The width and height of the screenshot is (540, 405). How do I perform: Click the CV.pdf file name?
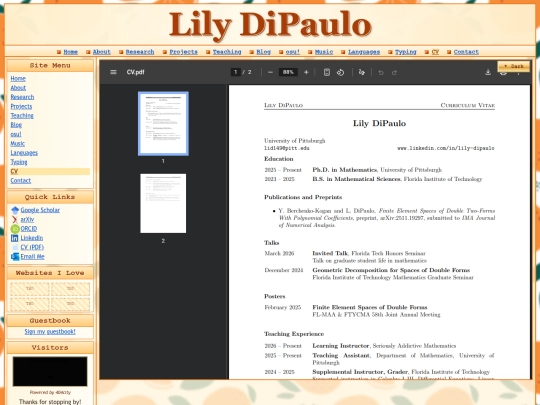(x=135, y=72)
